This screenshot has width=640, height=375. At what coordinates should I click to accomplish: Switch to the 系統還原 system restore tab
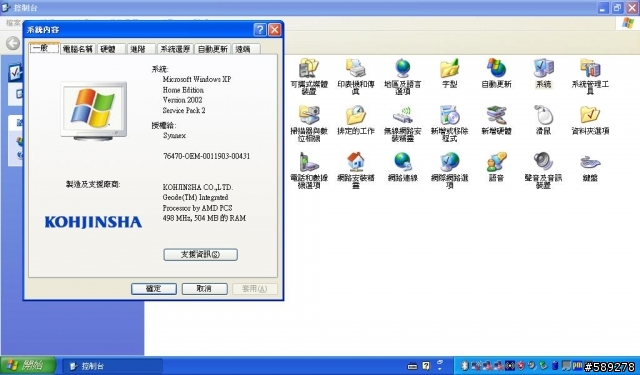click(x=176, y=49)
